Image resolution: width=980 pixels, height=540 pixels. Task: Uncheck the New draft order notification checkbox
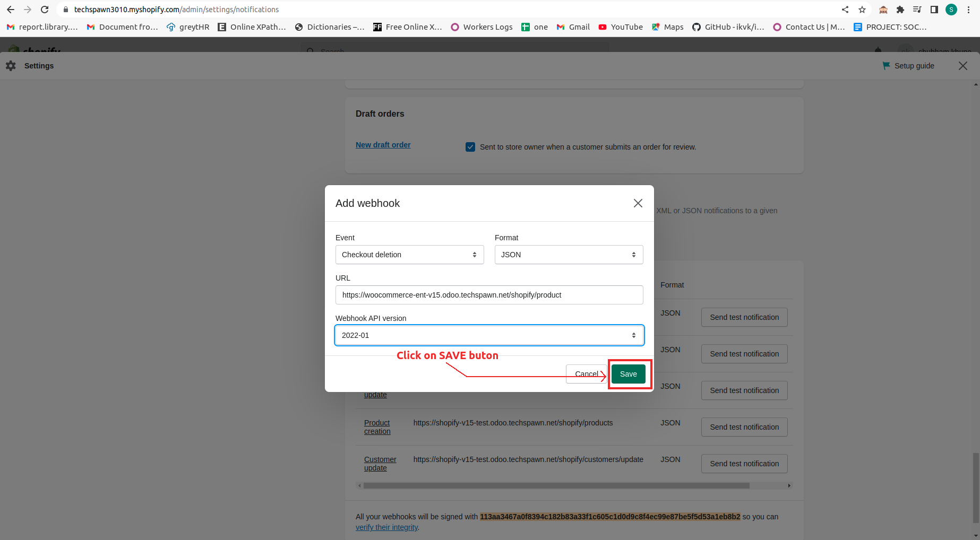pyautogui.click(x=470, y=147)
